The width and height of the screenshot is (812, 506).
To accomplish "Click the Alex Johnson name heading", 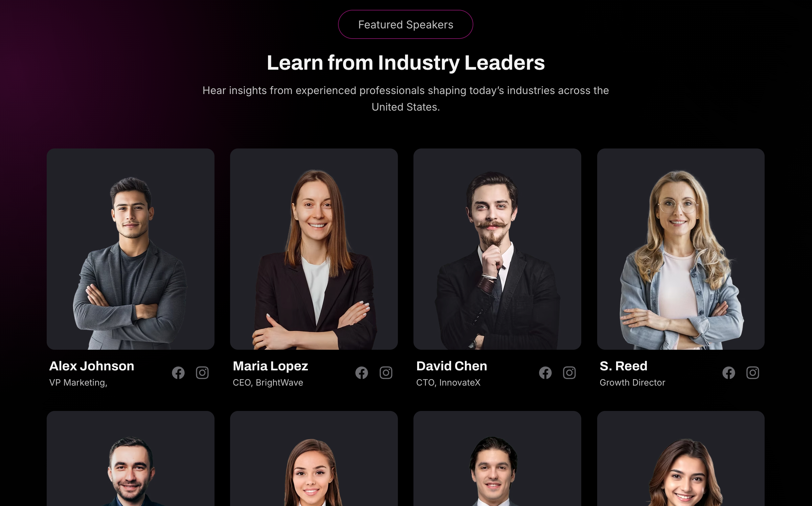I will (x=92, y=366).
